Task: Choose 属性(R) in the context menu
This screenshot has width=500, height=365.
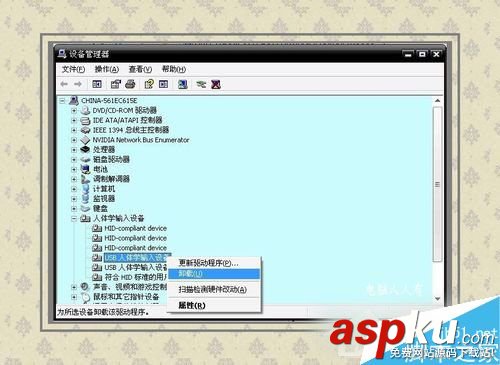Action: (x=214, y=305)
